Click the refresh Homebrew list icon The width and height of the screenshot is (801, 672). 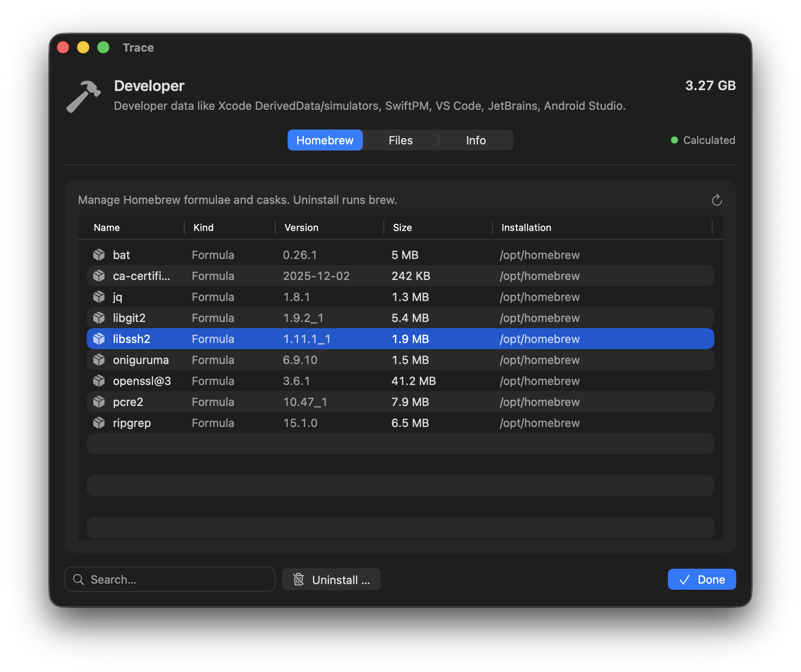pos(717,200)
